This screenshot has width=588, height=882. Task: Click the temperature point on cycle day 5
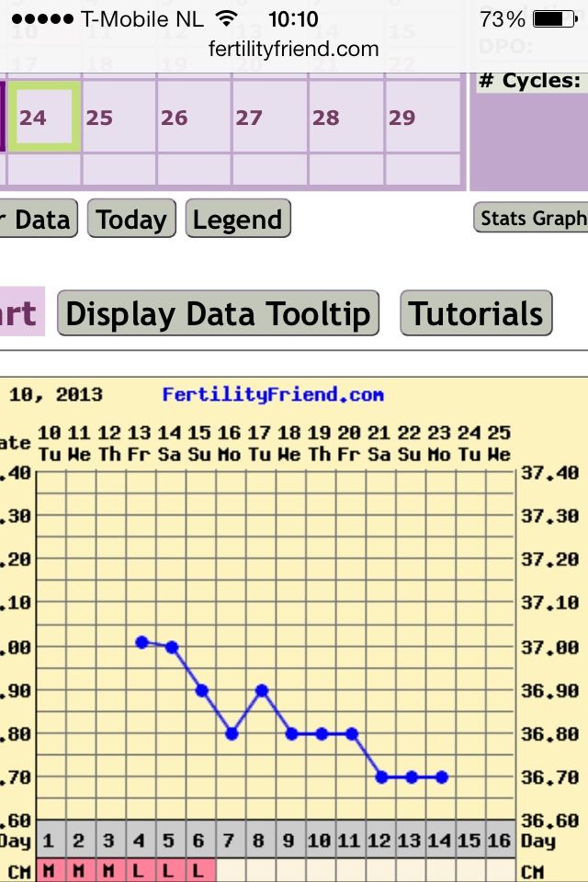coord(172,648)
